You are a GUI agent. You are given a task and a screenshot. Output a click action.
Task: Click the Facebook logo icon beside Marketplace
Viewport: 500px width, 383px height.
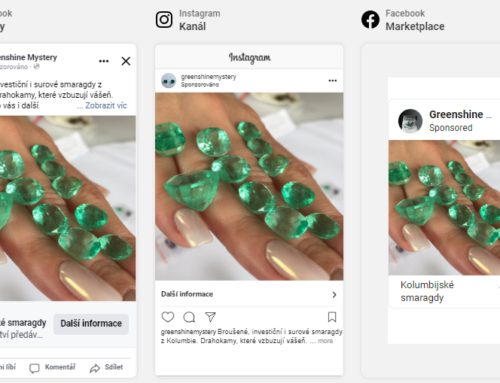(x=370, y=20)
